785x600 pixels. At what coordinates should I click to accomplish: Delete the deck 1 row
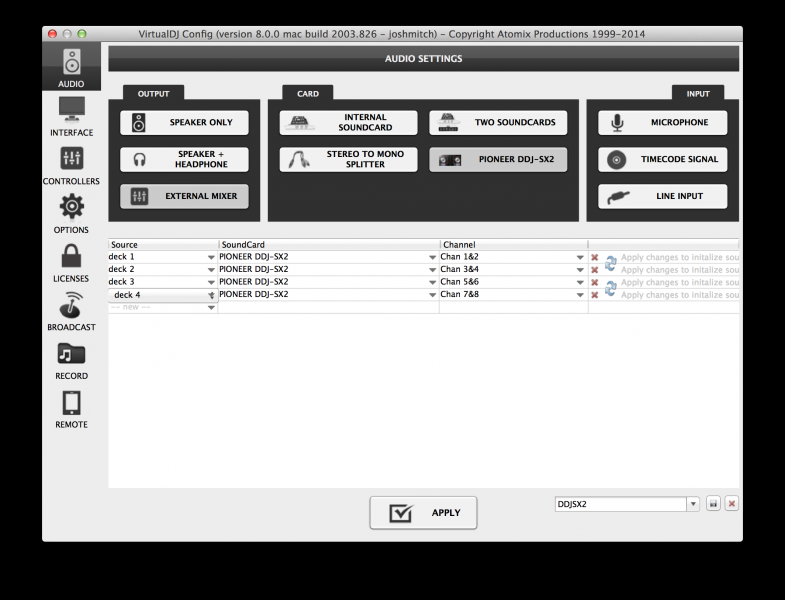tap(594, 257)
